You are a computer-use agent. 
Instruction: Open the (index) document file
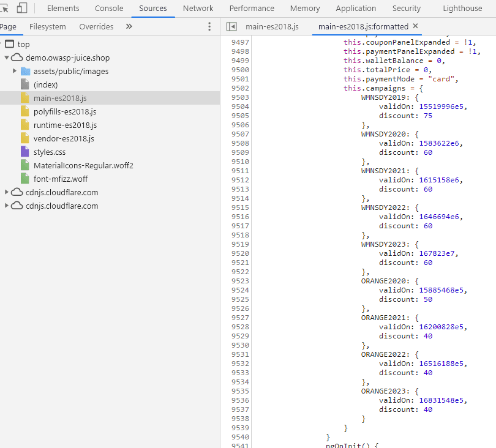(45, 84)
